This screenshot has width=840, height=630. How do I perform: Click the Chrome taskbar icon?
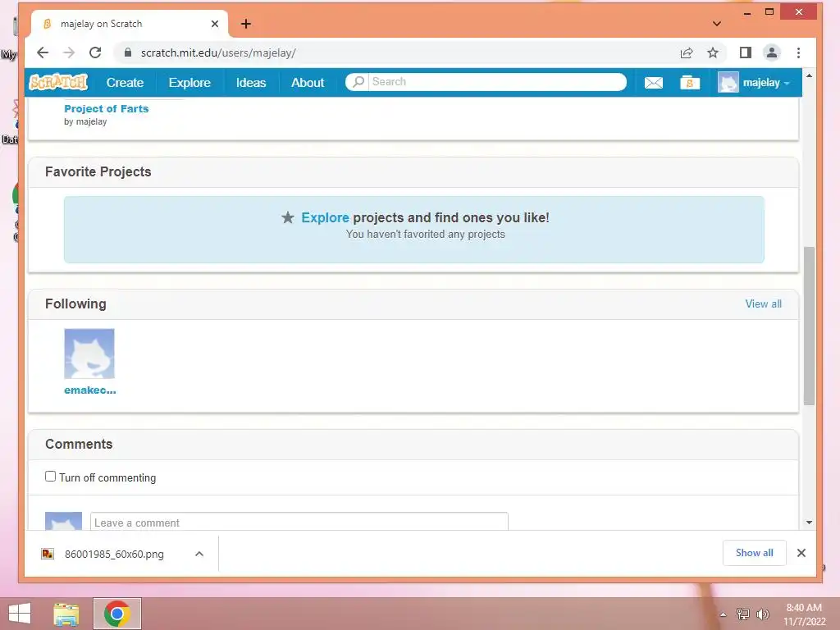(117, 614)
